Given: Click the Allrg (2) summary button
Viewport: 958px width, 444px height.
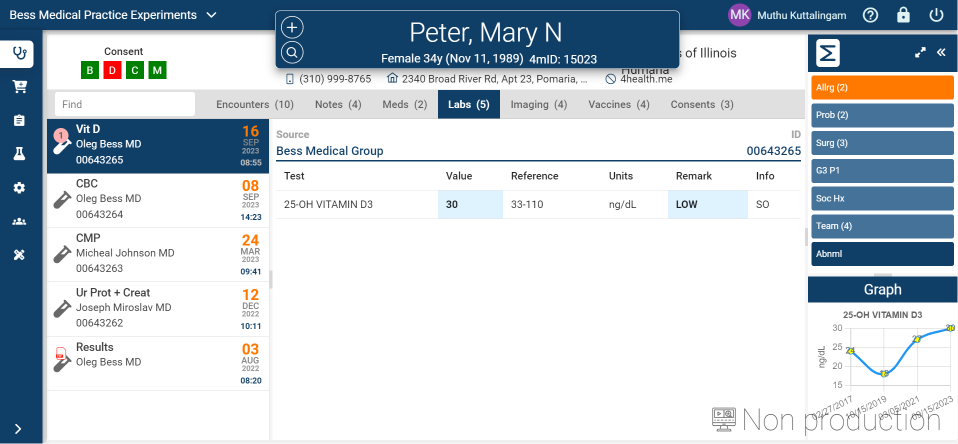Looking at the screenshot, I should tap(880, 87).
